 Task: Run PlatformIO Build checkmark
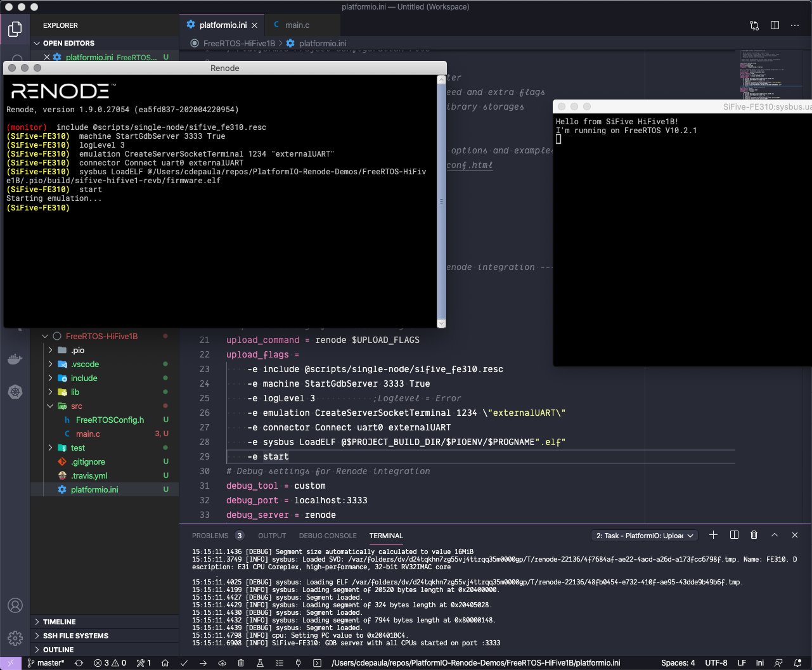point(184,663)
